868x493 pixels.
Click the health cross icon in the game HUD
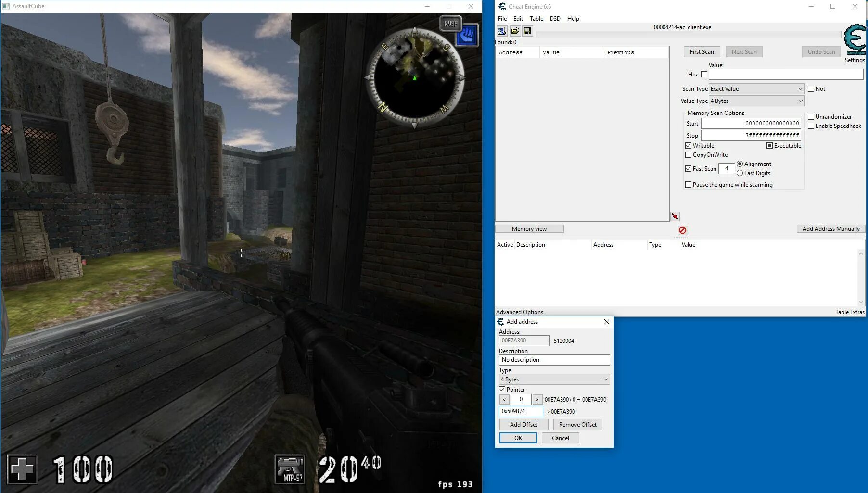[22, 469]
